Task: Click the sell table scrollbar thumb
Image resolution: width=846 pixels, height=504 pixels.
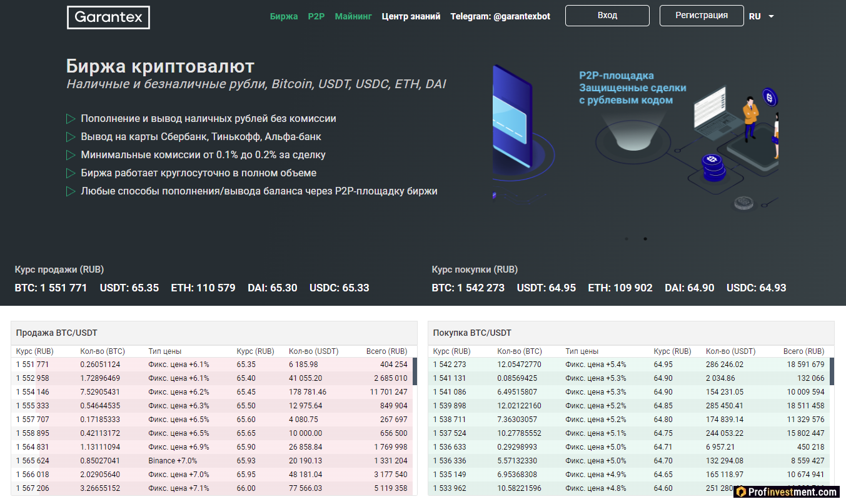Action: point(415,371)
